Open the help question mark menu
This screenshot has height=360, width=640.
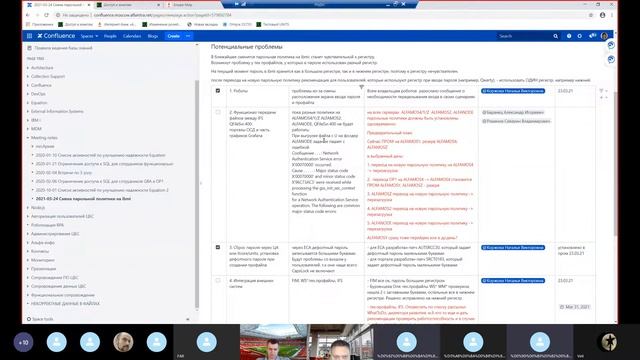pyautogui.click(x=569, y=36)
